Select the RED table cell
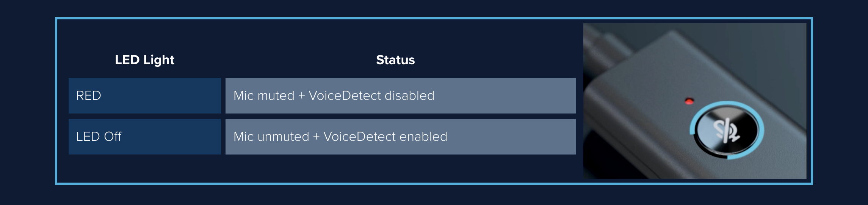The height and width of the screenshot is (205, 868). tap(145, 96)
